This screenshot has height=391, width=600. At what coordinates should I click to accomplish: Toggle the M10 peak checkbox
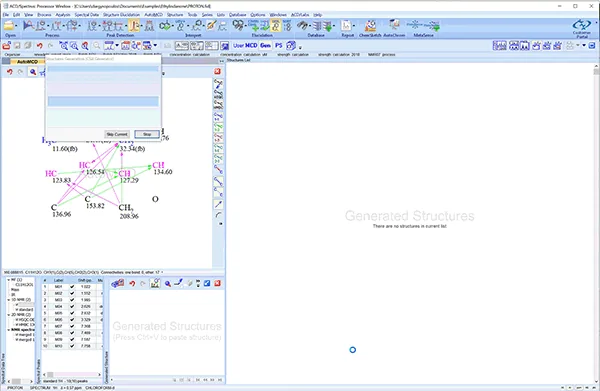point(72,346)
